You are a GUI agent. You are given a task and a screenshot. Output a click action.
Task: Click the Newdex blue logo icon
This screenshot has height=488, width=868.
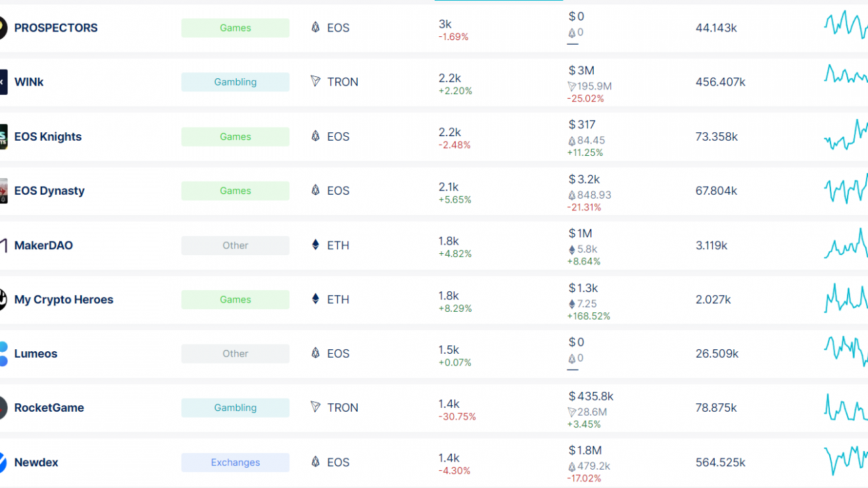point(3,462)
